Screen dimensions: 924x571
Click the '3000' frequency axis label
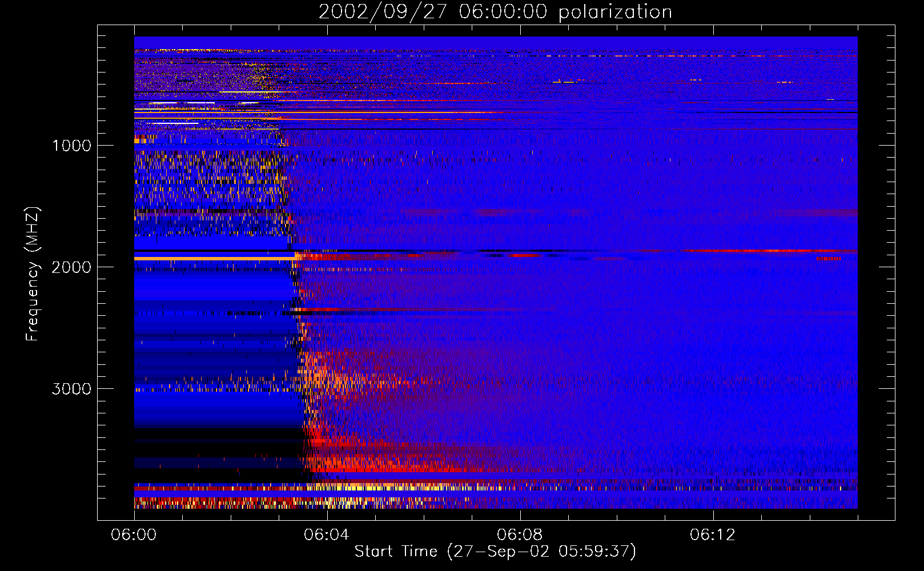pos(71,389)
